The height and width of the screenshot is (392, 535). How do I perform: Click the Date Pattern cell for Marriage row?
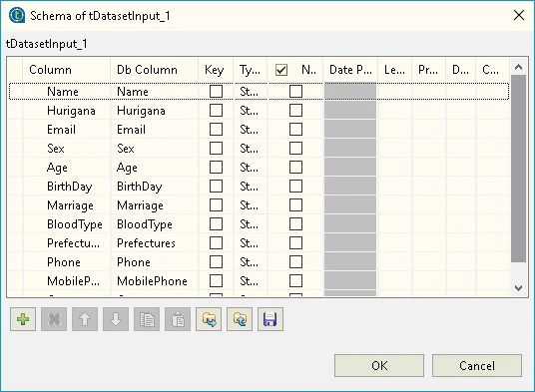[350, 205]
